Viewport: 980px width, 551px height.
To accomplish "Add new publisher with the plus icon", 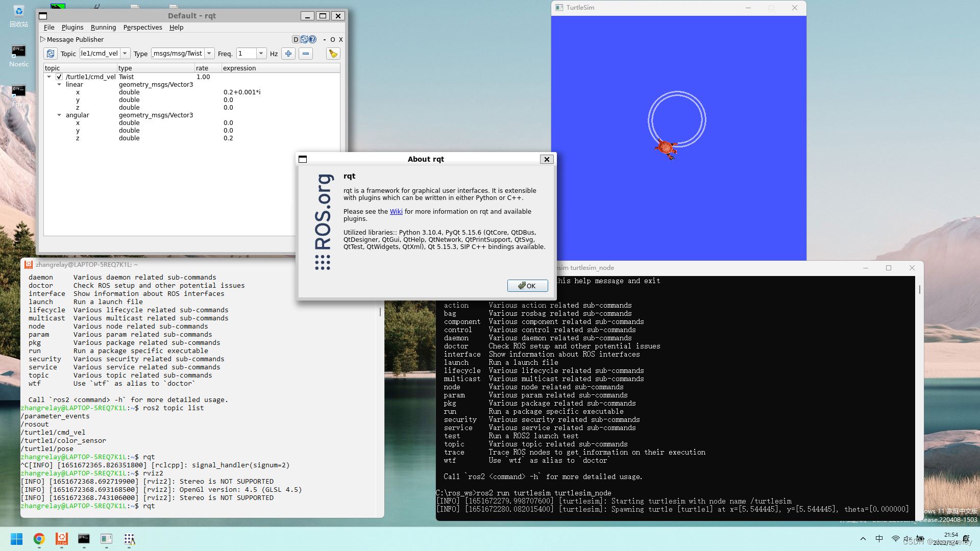I will 288,54.
